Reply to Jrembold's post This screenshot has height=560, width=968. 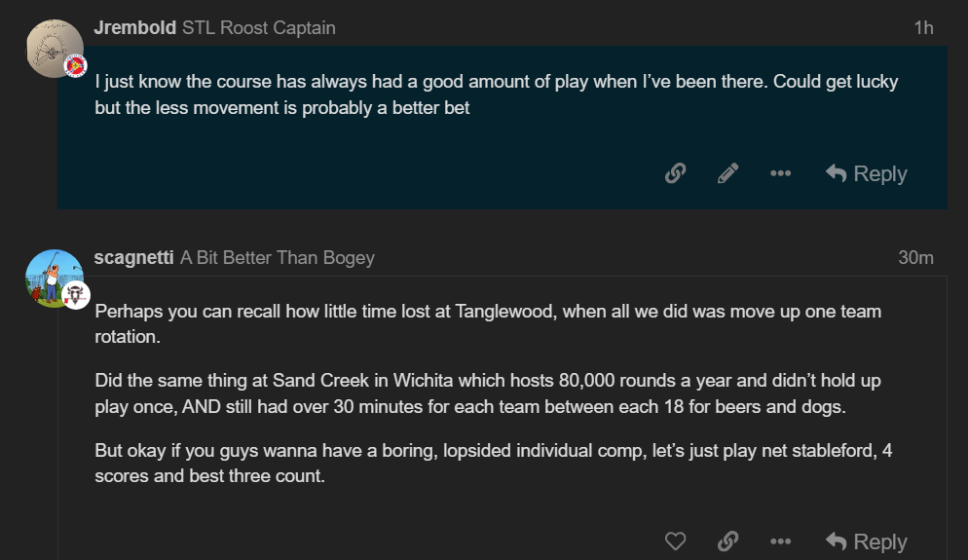(x=866, y=173)
